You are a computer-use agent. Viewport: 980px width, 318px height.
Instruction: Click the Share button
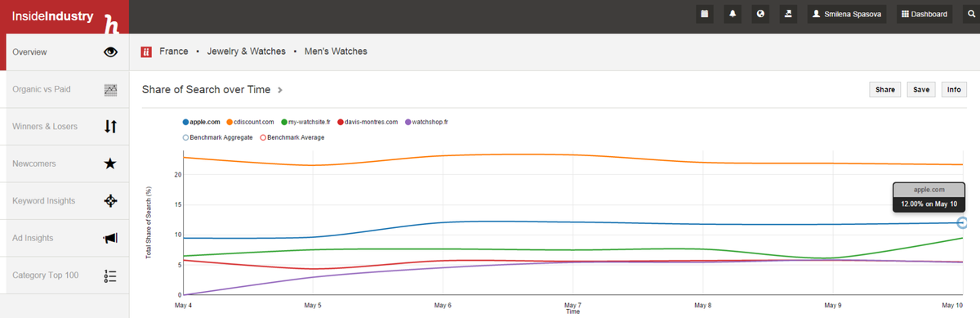(x=884, y=90)
